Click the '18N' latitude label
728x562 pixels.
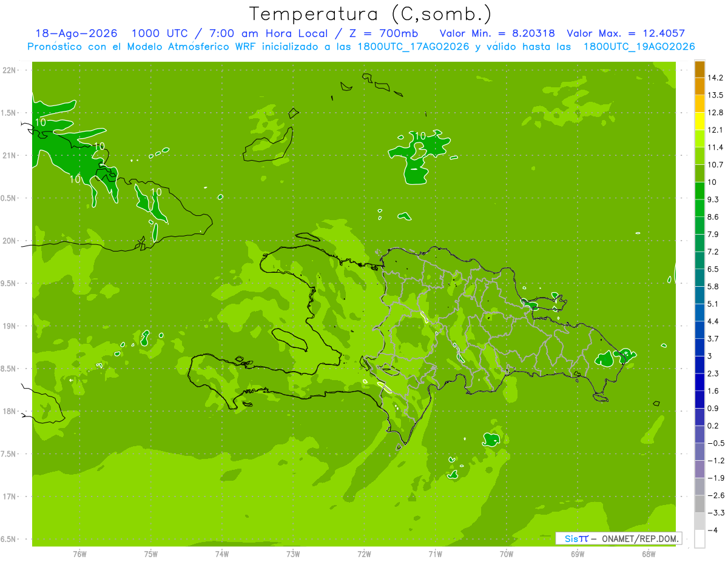[x=9, y=411]
